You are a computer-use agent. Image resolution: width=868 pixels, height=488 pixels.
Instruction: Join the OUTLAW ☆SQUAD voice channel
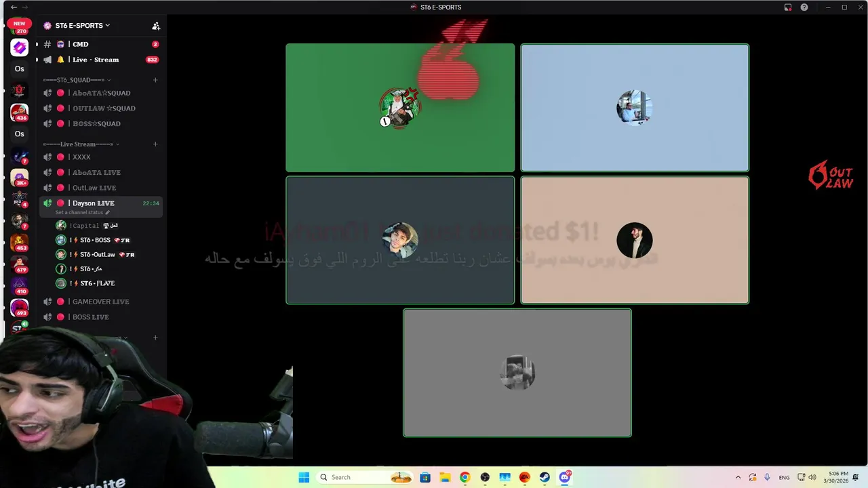100,108
